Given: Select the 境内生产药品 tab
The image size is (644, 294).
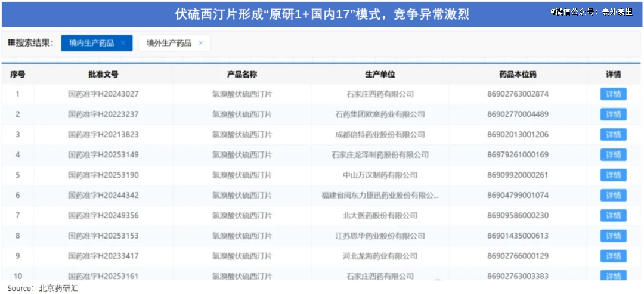Looking at the screenshot, I should [x=97, y=43].
